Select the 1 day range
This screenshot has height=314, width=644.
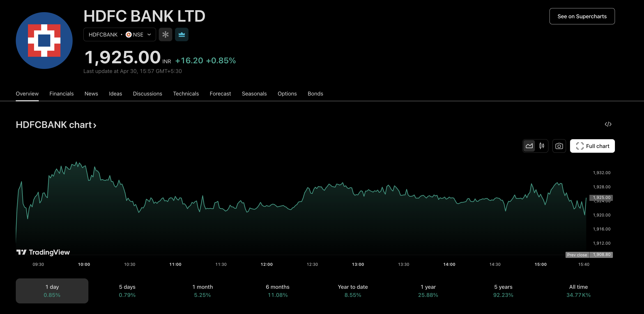(x=52, y=291)
